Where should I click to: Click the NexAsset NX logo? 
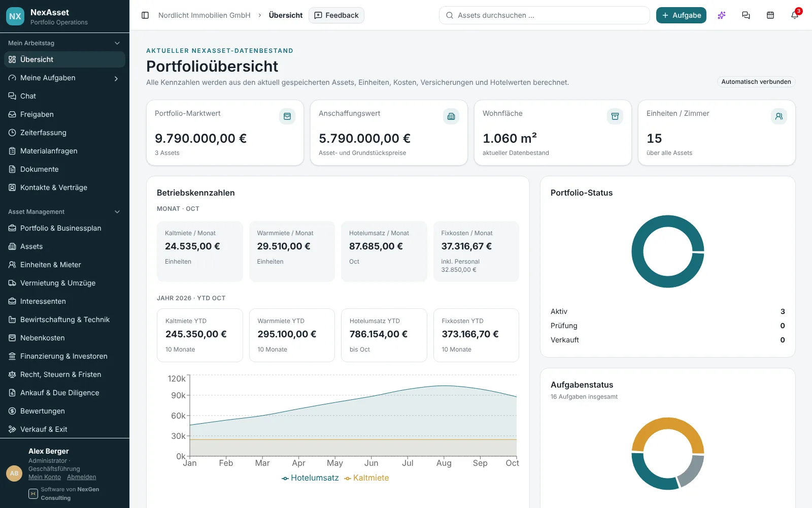click(x=15, y=16)
